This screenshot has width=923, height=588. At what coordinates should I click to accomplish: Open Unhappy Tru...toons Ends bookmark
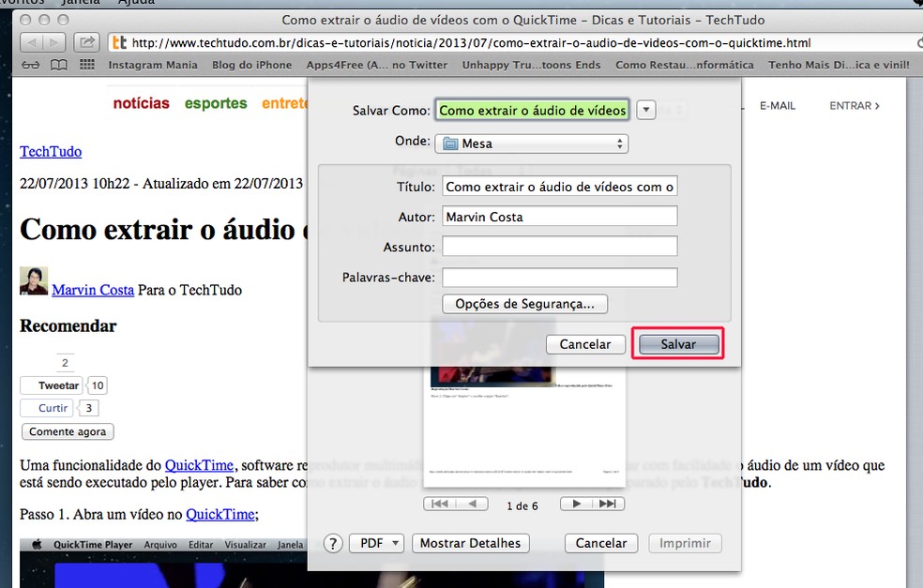[x=531, y=65]
